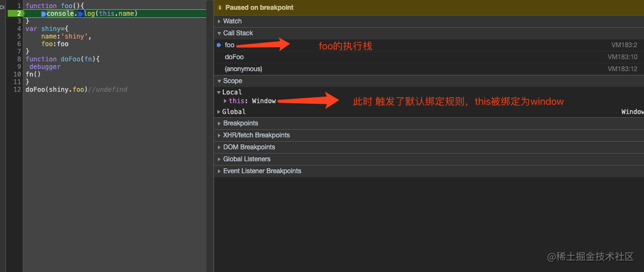This screenshot has height=272, width=644.
Task: Click the function doFoo(fn){ code line
Action: click(62, 59)
